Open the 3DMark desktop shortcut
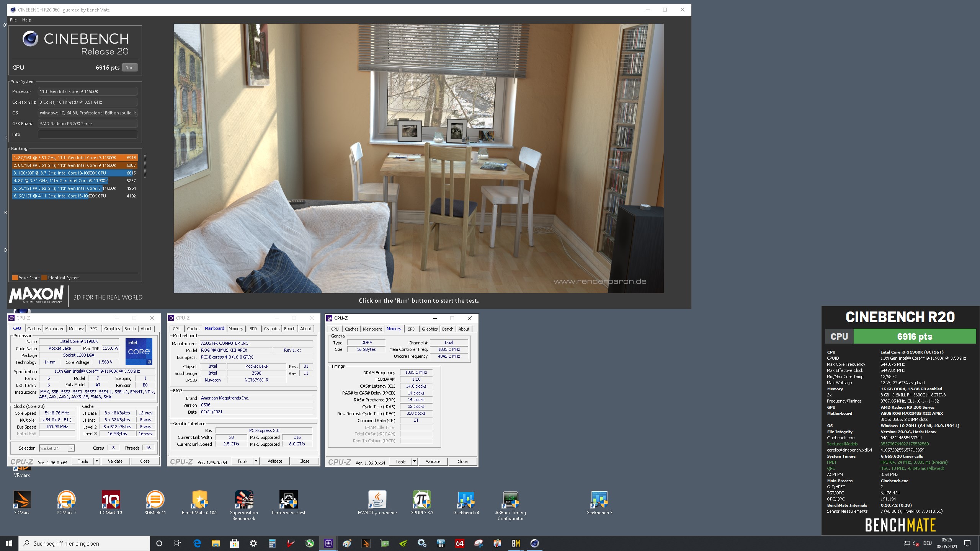 click(22, 503)
